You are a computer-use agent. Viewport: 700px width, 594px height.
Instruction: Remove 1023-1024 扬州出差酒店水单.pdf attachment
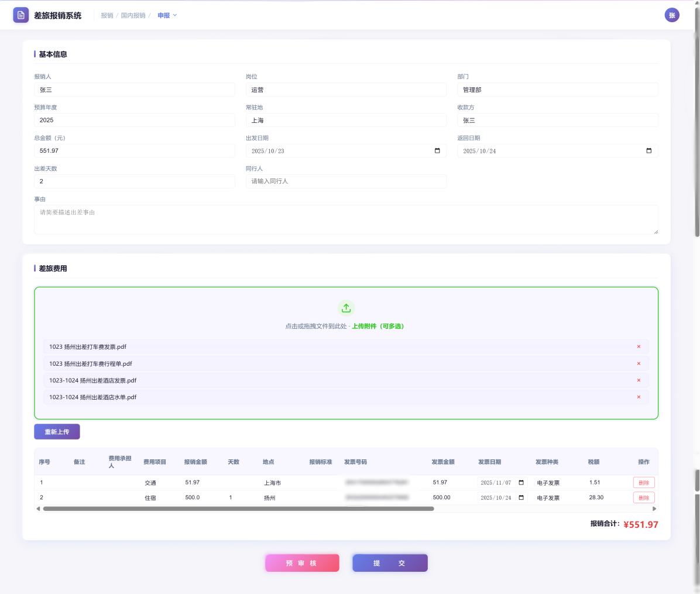(639, 397)
